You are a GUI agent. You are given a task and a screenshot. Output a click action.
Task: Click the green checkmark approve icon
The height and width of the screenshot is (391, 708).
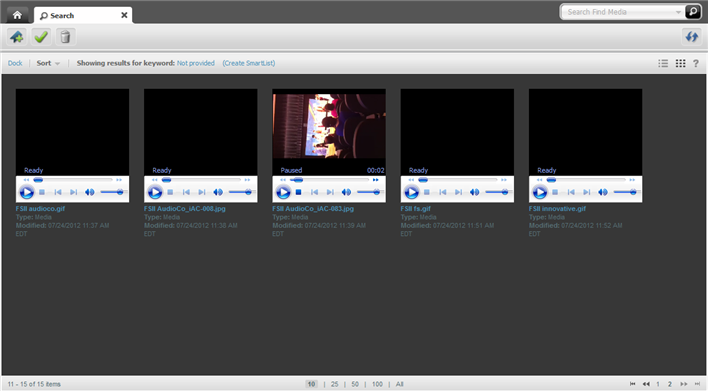pyautogui.click(x=41, y=37)
